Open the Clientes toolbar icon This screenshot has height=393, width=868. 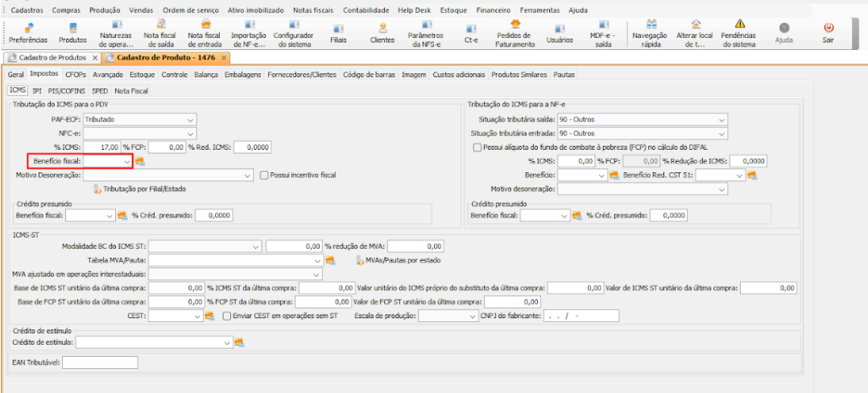382,32
